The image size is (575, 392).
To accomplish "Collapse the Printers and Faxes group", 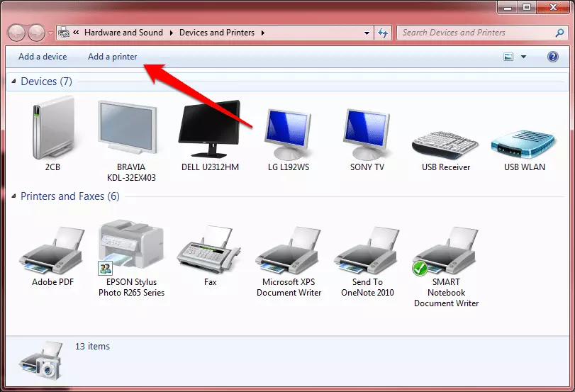I will [13, 196].
